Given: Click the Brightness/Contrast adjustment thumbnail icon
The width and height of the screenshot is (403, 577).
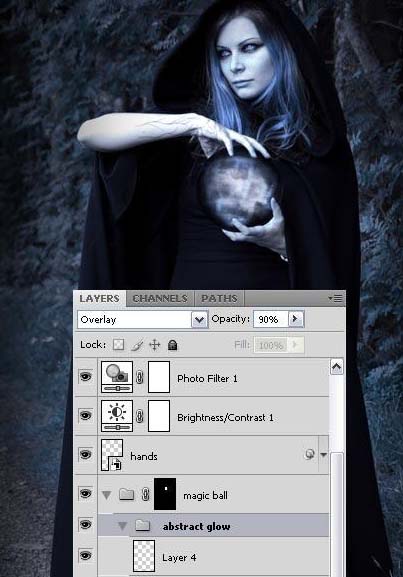Looking at the screenshot, I should pos(117,416).
